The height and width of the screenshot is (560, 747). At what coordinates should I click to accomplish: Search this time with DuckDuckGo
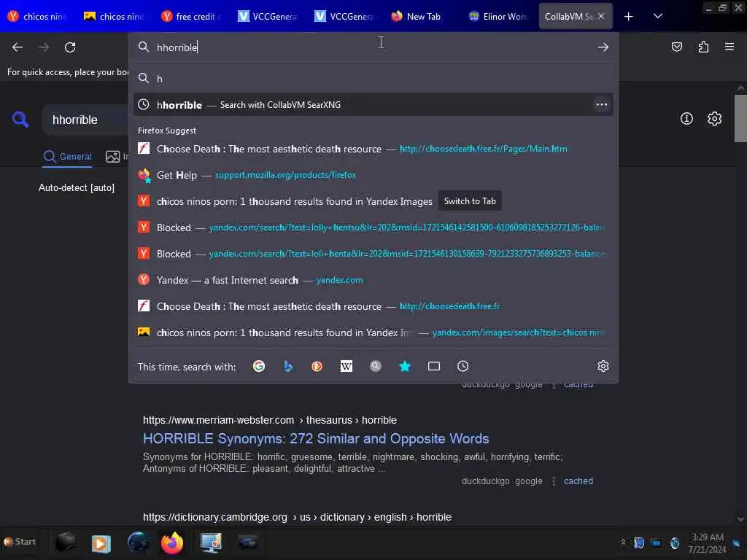click(317, 366)
